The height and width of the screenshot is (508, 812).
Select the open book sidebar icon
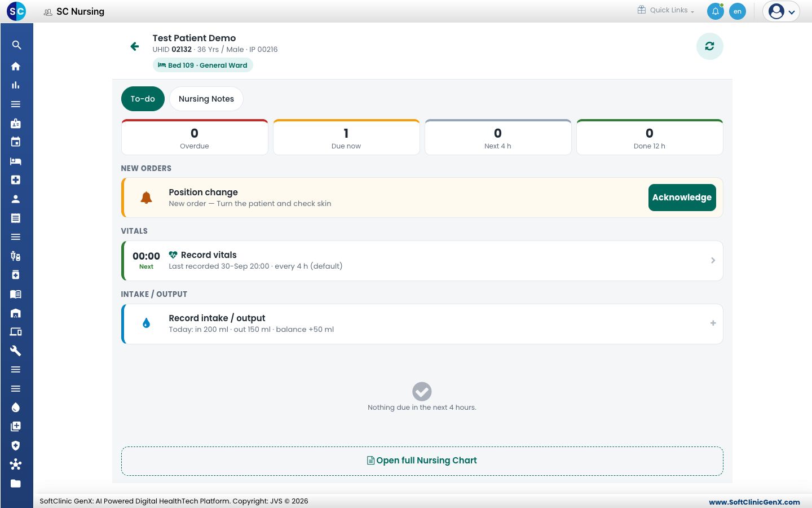tap(16, 294)
